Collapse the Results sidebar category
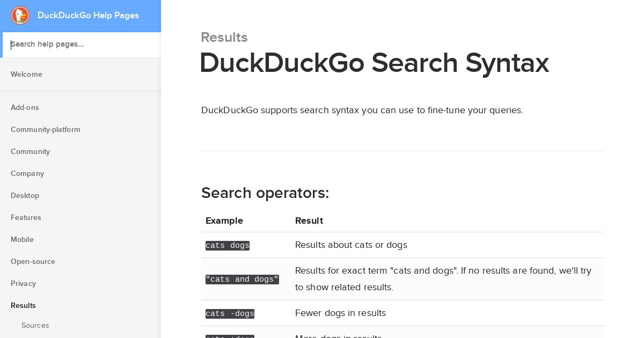 (x=23, y=306)
